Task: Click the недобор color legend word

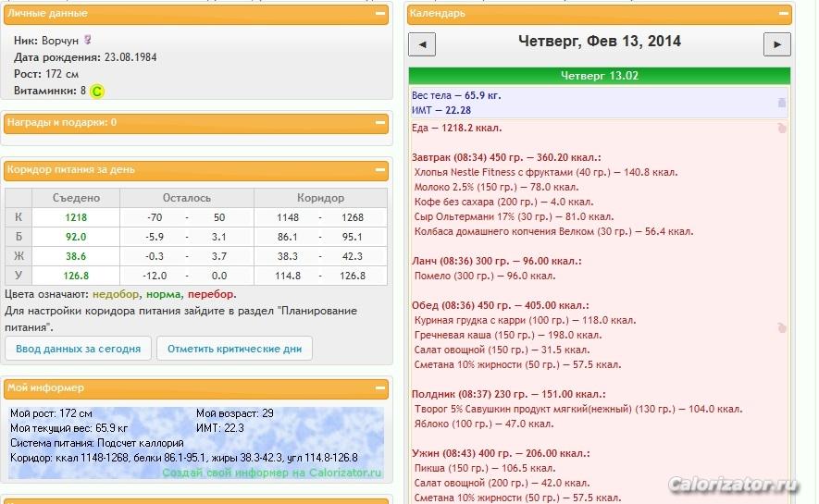Action: pyautogui.click(x=116, y=294)
